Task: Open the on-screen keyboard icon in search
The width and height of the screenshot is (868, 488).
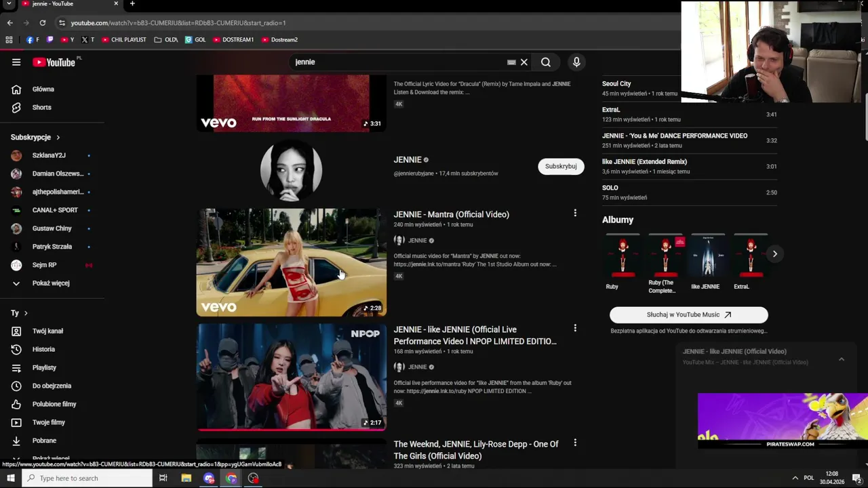Action: pyautogui.click(x=511, y=62)
